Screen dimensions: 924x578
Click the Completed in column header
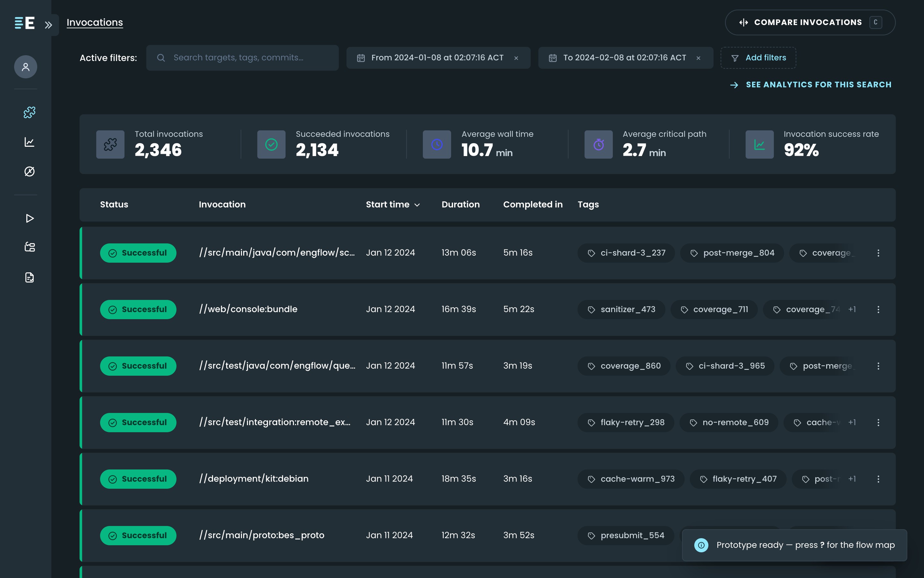click(533, 205)
